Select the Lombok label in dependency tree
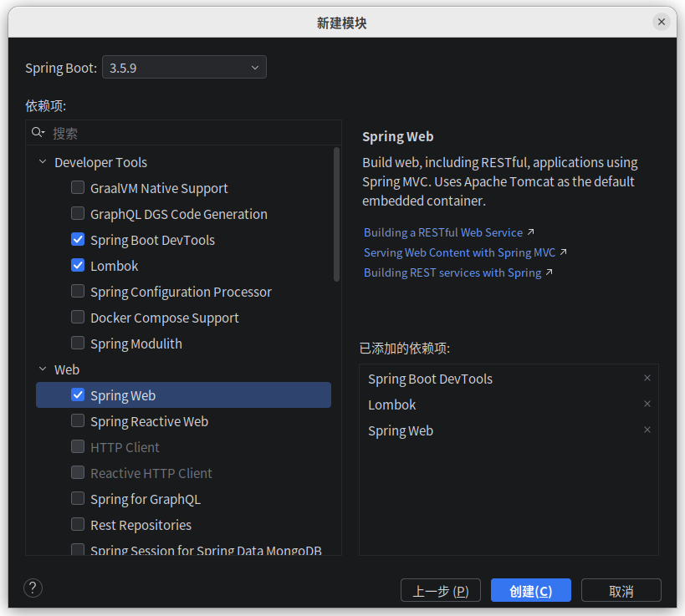Image resolution: width=685 pixels, height=616 pixels. (x=114, y=266)
